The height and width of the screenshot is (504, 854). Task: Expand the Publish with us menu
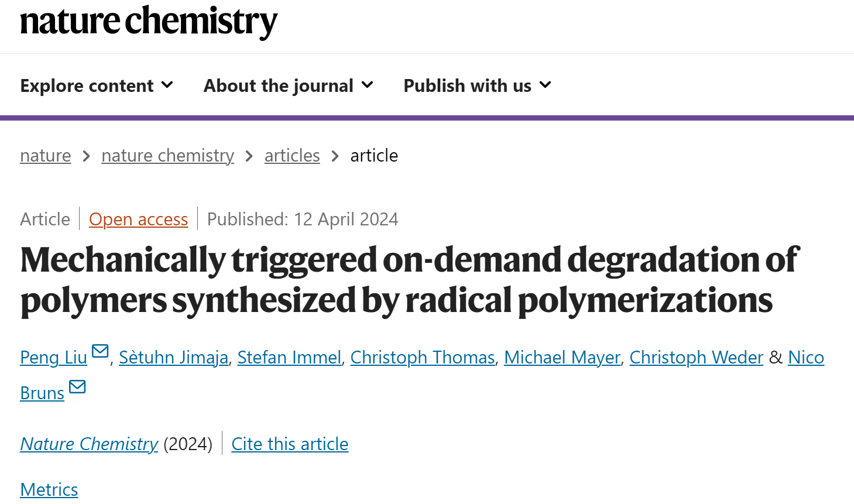(478, 85)
